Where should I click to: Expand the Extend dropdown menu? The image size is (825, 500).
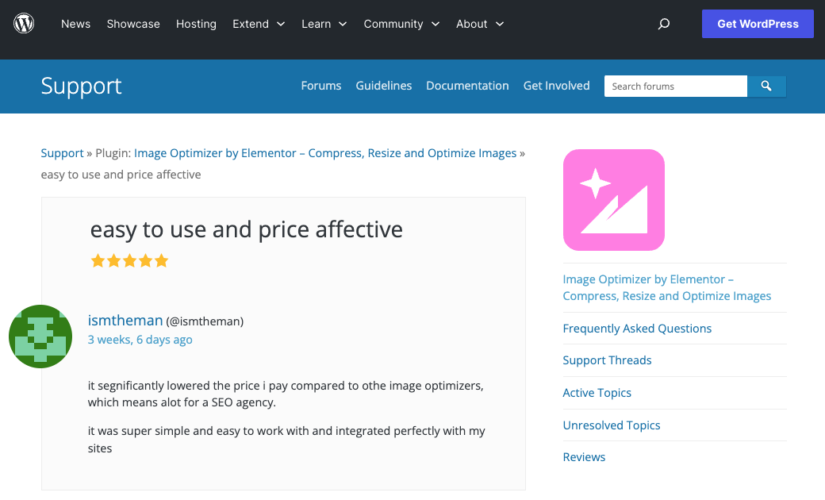tap(258, 24)
